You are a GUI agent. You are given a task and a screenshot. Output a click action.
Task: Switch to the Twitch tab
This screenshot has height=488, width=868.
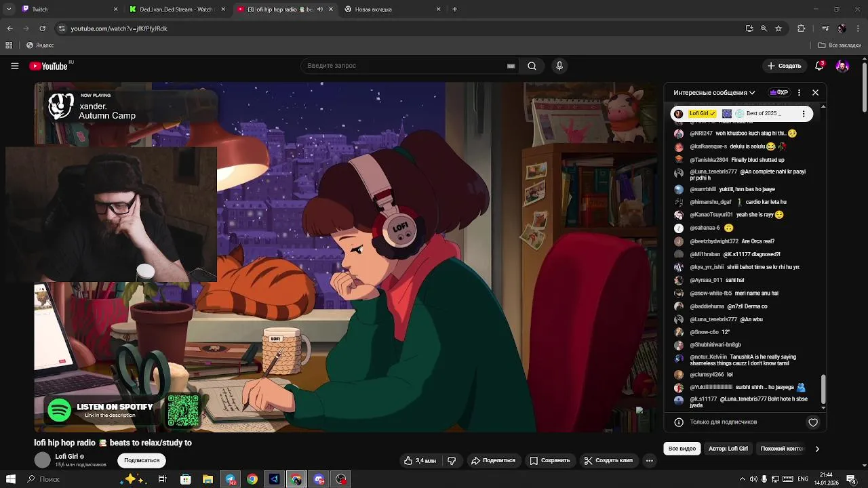point(69,9)
